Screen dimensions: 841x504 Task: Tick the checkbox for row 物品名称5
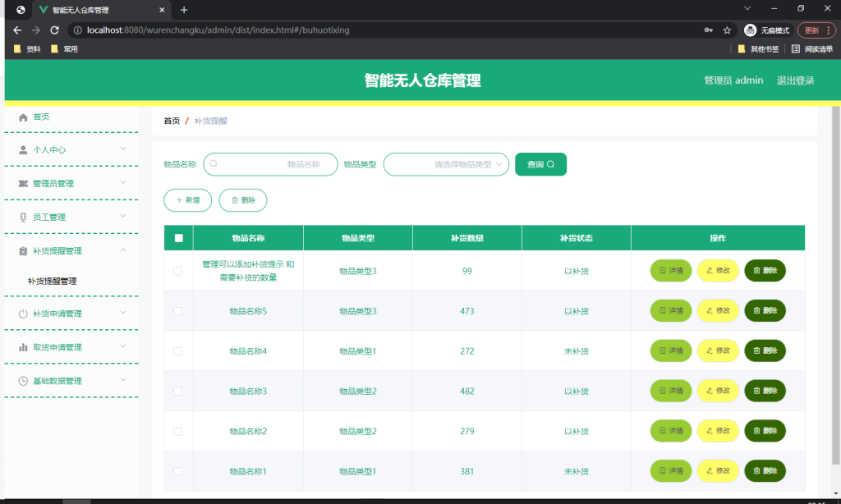pos(177,311)
